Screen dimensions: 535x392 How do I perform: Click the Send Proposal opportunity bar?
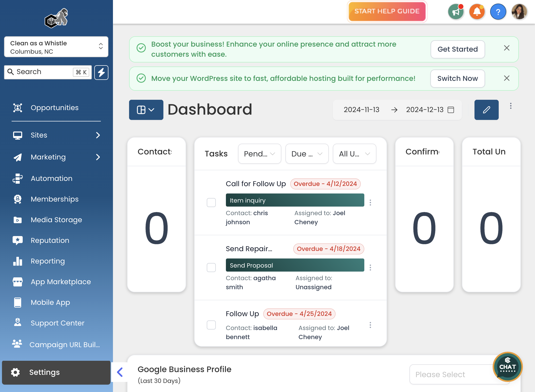tap(295, 265)
